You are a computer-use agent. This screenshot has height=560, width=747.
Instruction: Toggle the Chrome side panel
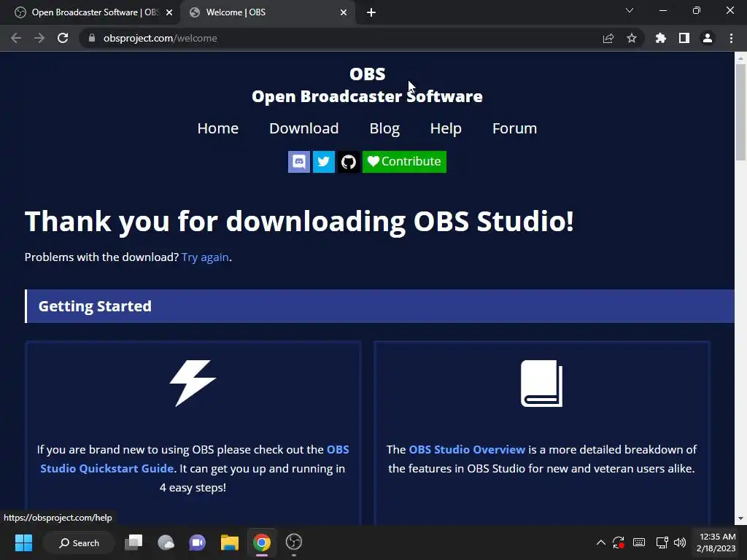(684, 38)
